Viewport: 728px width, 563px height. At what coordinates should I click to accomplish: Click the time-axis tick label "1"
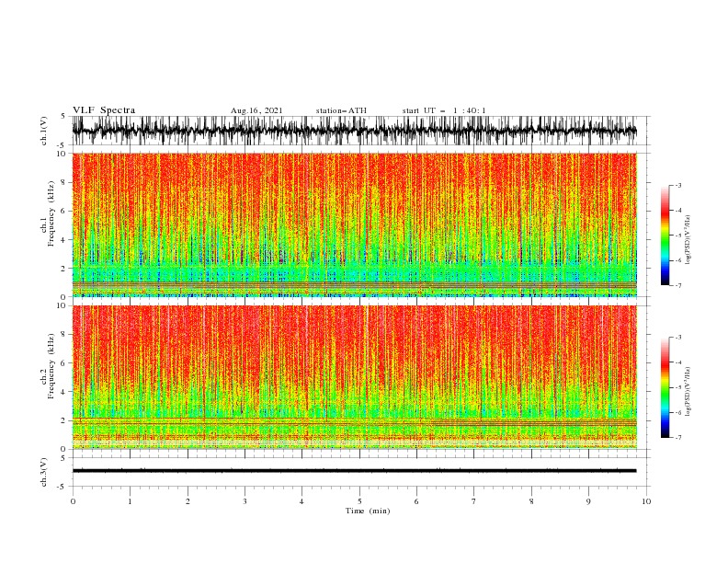coord(130,501)
